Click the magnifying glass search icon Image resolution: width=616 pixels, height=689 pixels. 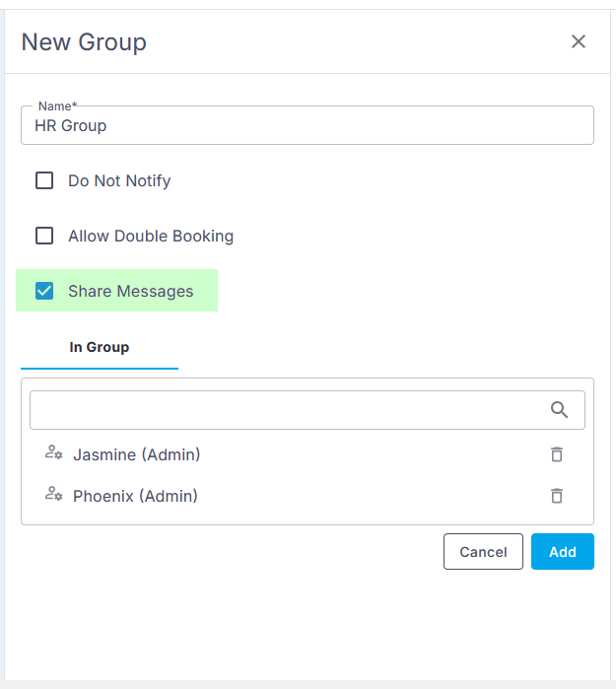pos(559,410)
